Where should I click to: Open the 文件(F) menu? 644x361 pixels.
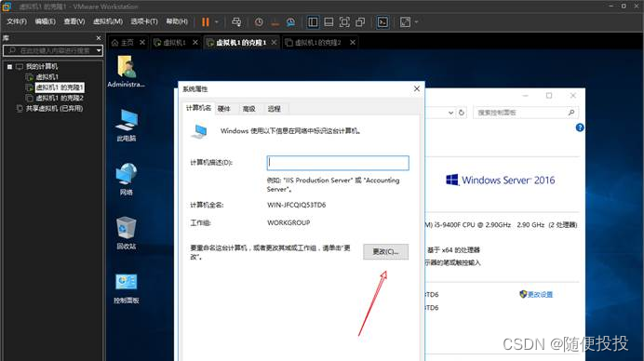[17, 21]
